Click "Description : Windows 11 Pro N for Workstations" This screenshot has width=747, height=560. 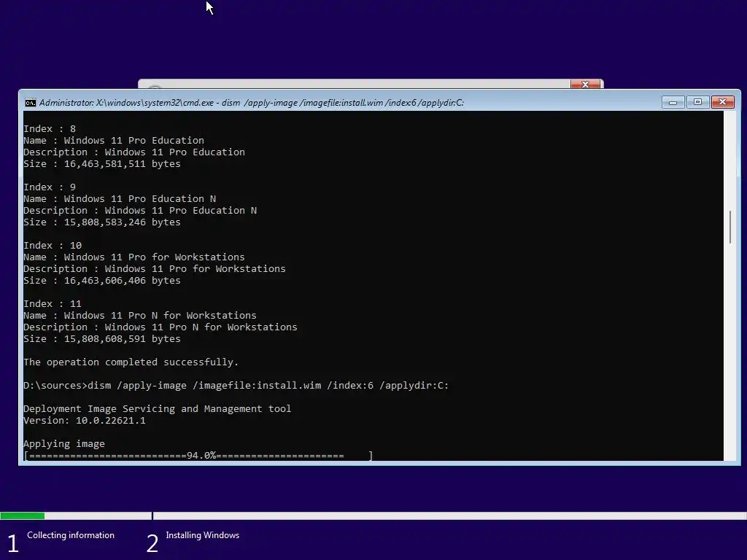(160, 327)
